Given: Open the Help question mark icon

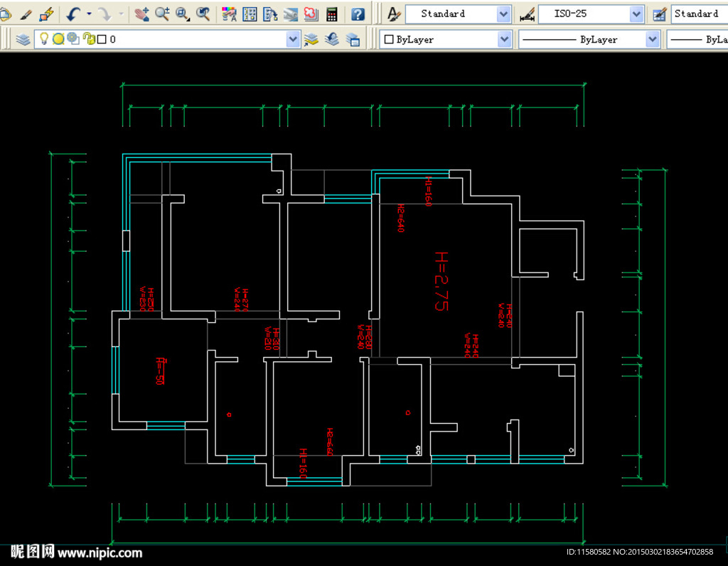Looking at the screenshot, I should (358, 14).
